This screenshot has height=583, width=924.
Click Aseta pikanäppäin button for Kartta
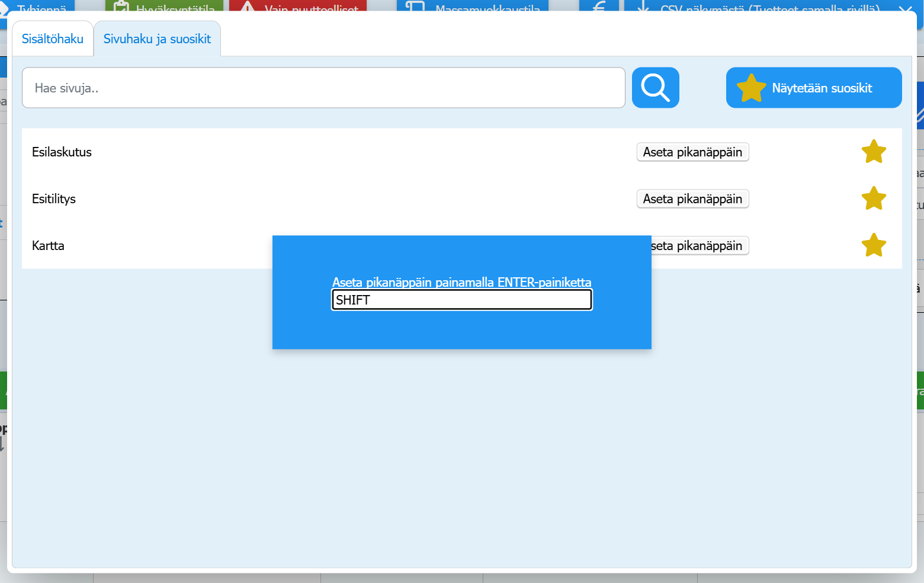(700, 246)
